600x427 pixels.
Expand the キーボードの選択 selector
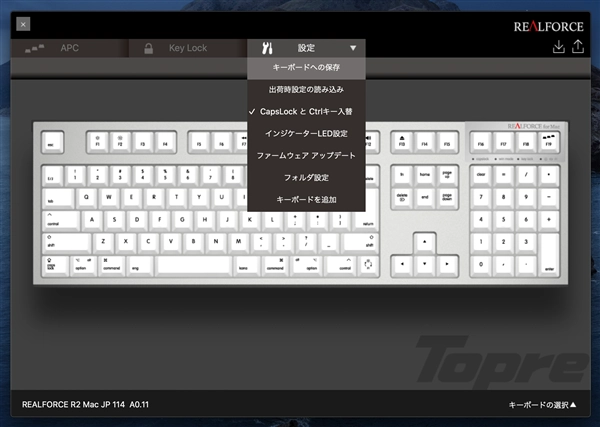(x=542, y=405)
